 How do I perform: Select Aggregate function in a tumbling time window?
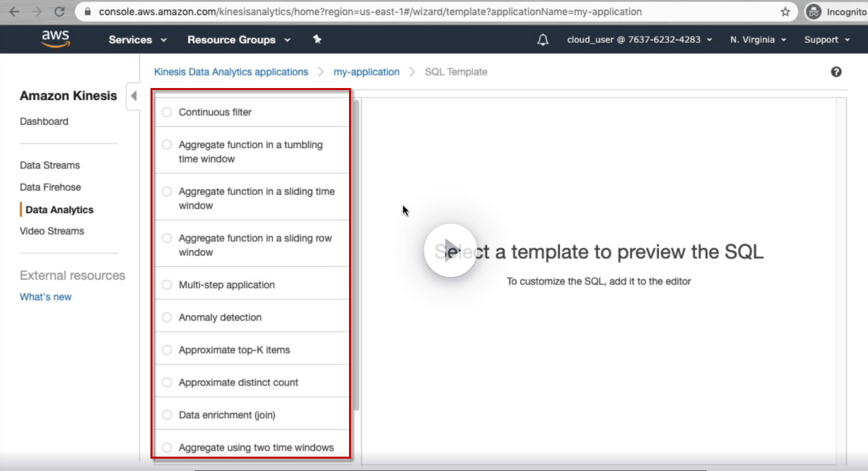167,145
